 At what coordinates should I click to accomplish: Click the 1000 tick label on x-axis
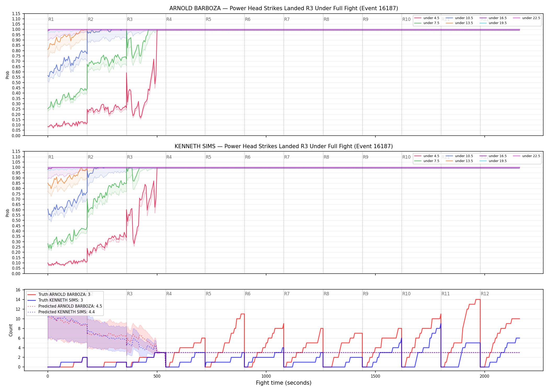pos(266,376)
